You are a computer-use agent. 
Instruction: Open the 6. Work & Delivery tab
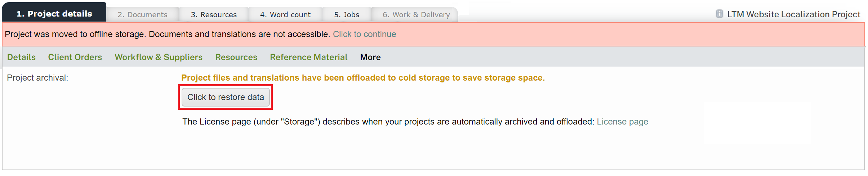coord(416,15)
